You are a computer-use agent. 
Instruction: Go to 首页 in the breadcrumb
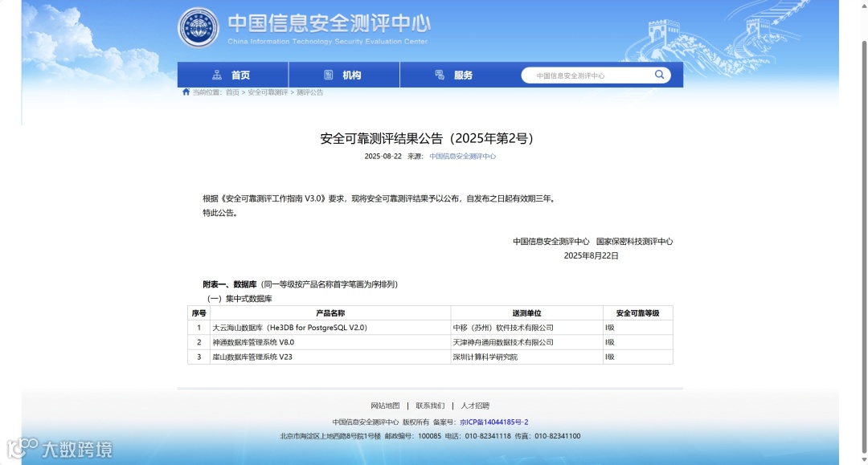(x=232, y=92)
